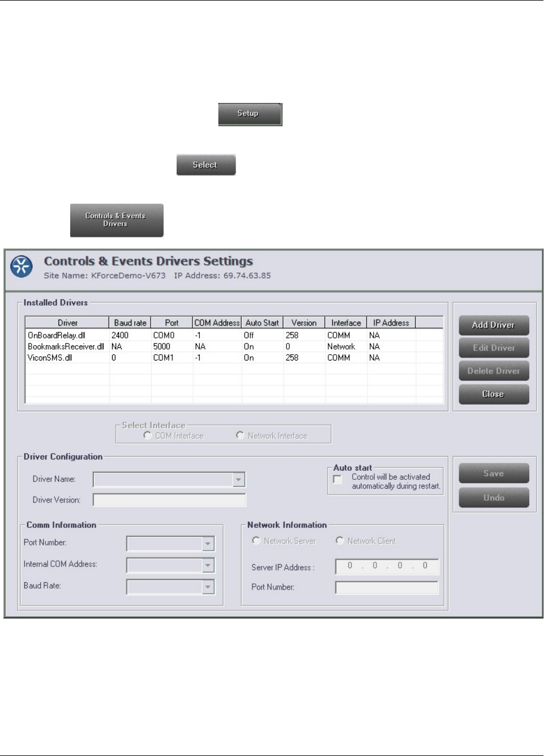Click the Interface column header
544x756 pixels.
coord(346,323)
